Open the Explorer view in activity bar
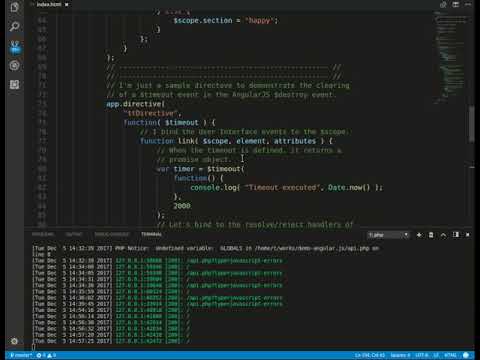Image resolution: width=480 pixels, height=360 pixels. (x=14, y=7)
